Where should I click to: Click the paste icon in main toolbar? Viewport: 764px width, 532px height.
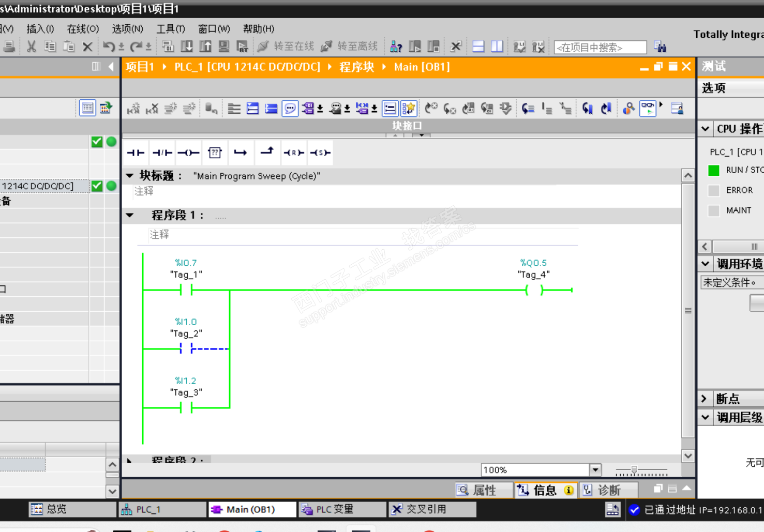tap(69, 47)
